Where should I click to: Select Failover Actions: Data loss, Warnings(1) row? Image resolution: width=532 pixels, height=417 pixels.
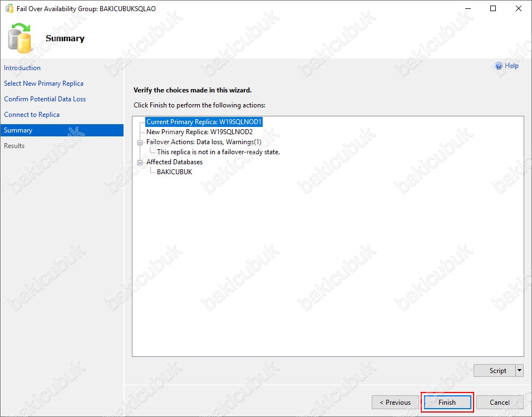click(204, 142)
